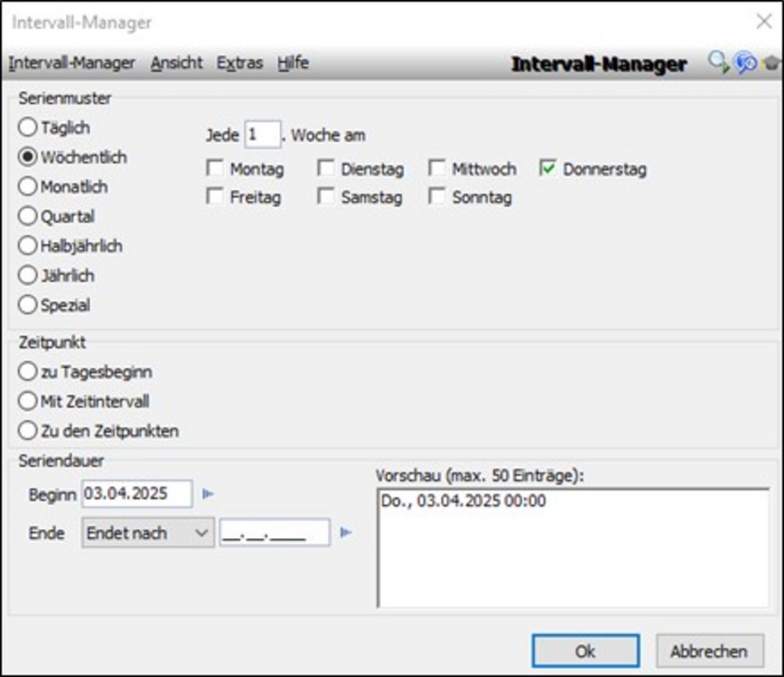Select the Täglich radio button

pyautogui.click(x=27, y=127)
